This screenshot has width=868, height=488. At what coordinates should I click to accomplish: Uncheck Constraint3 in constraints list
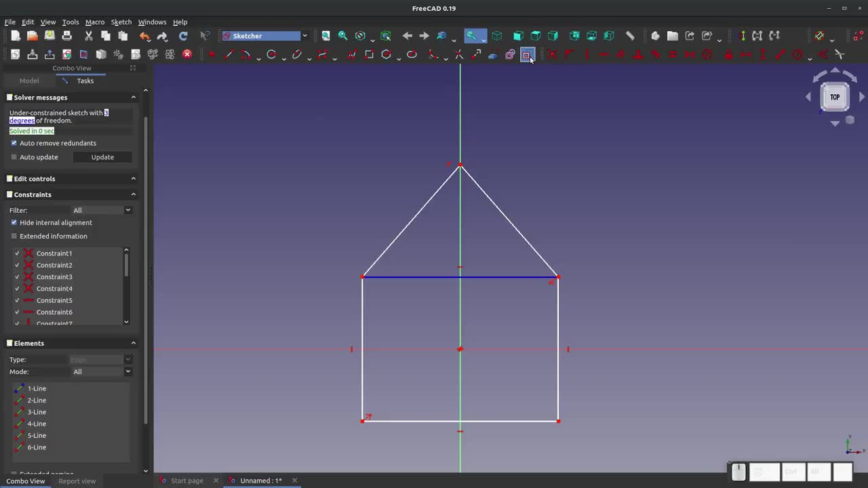(x=17, y=277)
